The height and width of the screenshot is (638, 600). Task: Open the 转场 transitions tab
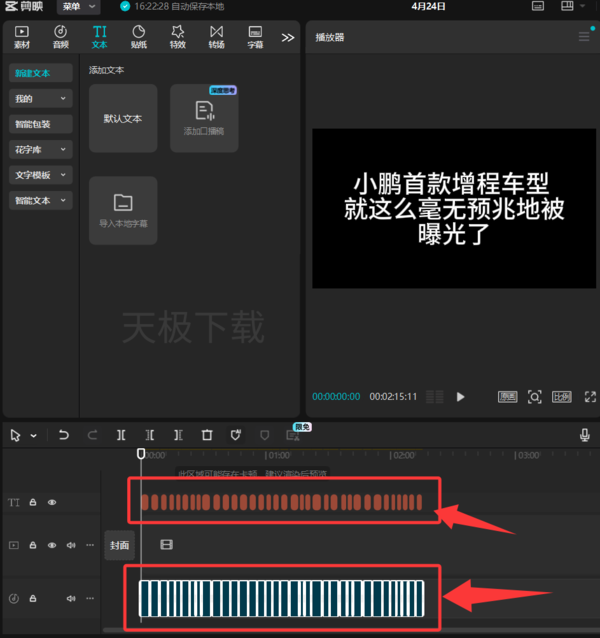(216, 37)
